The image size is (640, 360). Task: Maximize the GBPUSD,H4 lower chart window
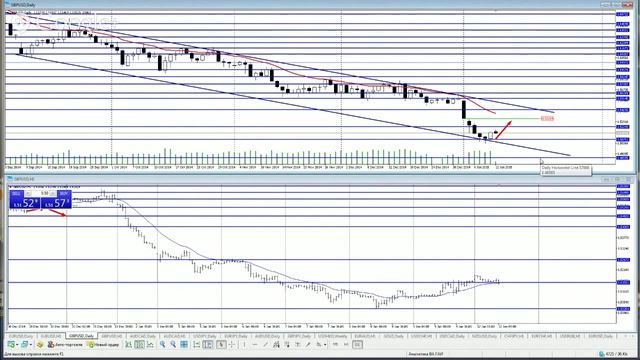[617, 179]
